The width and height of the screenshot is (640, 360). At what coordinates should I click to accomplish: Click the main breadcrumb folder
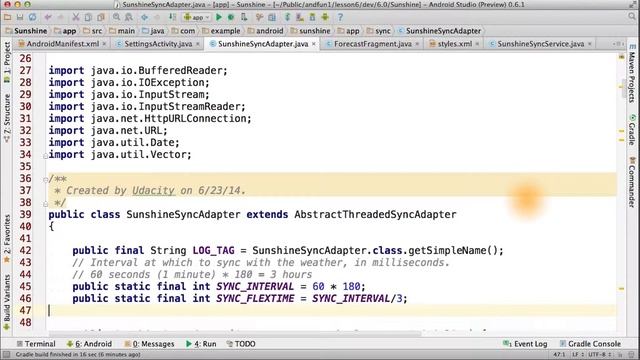(x=122, y=31)
